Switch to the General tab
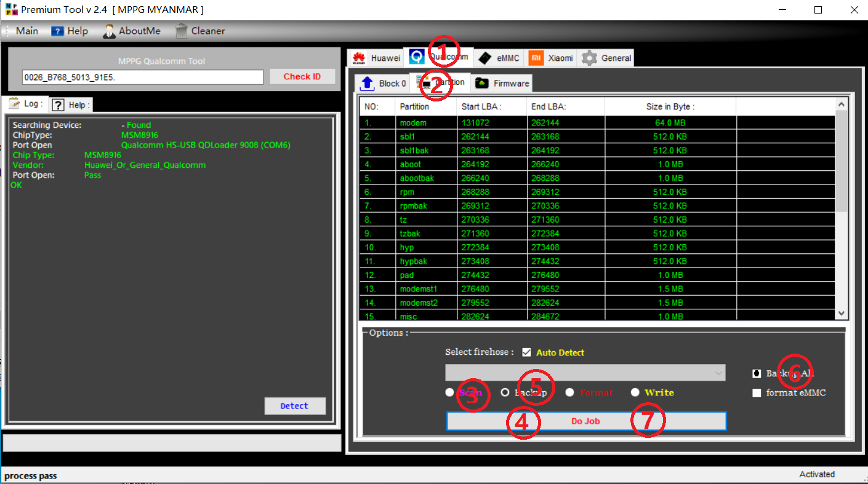Viewport: 868px width, 484px height. (x=607, y=58)
